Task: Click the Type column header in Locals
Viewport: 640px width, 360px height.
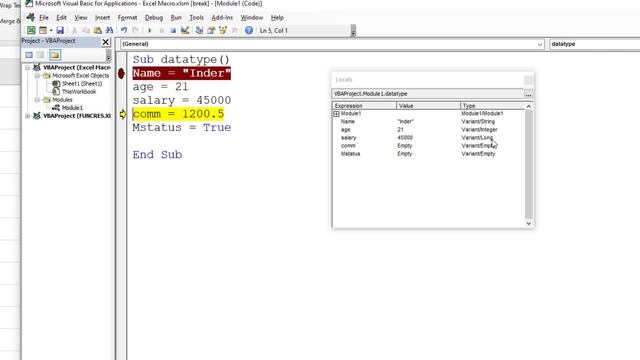Action: point(493,106)
